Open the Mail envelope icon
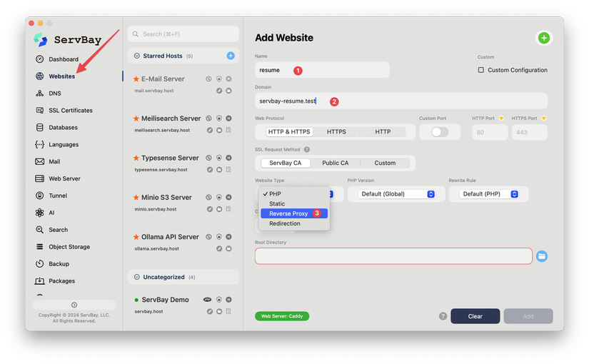 39,161
